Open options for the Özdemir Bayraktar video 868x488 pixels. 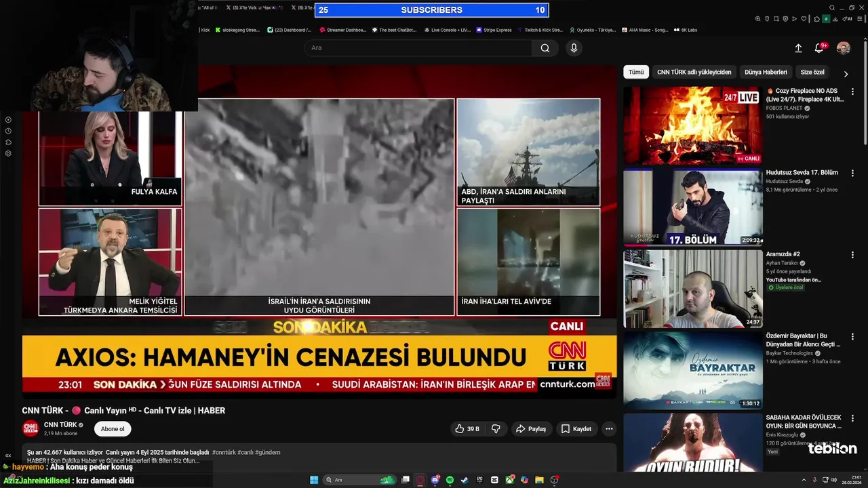[x=853, y=337]
